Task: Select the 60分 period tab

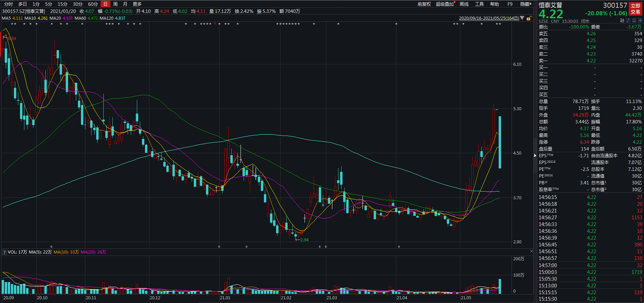Action: [x=93, y=4]
